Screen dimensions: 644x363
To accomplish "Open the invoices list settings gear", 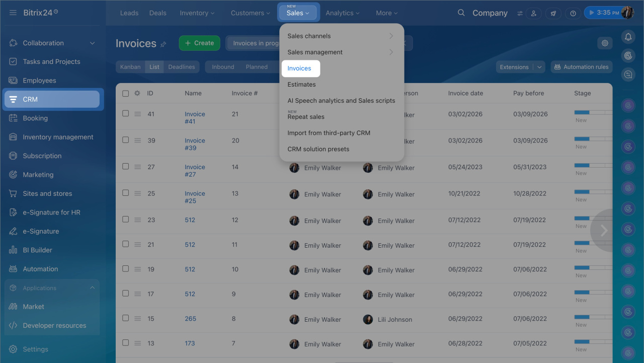I will tap(605, 43).
